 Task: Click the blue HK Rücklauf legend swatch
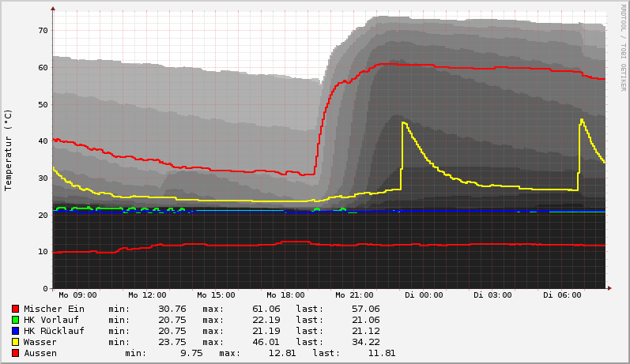click(15, 331)
